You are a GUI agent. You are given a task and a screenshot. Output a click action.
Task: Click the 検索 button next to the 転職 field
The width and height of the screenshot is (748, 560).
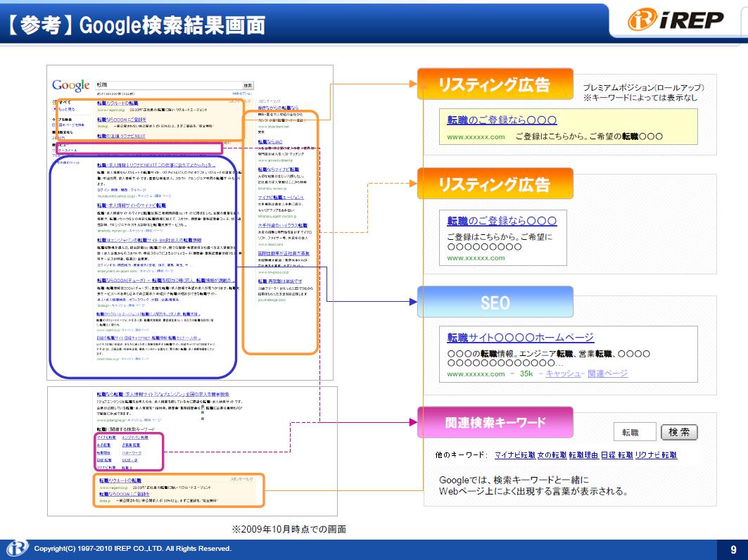[x=679, y=432]
